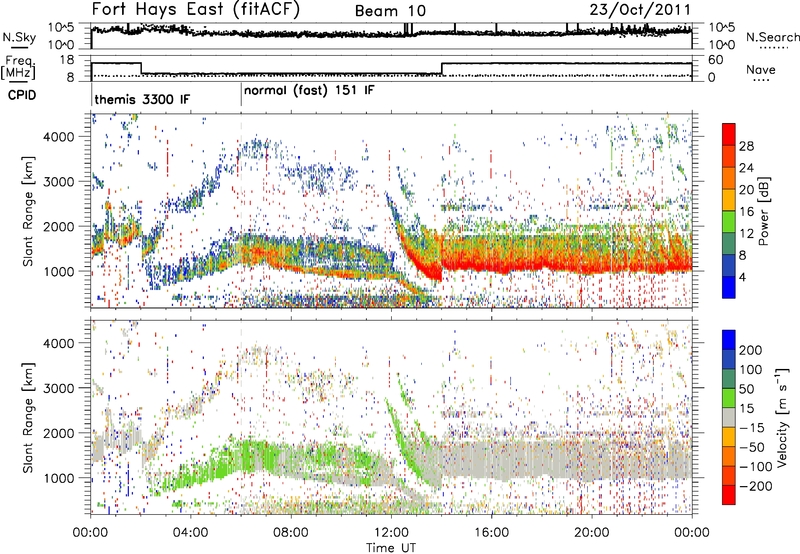Click the green '50' Velocity colorbar segment

729,396
